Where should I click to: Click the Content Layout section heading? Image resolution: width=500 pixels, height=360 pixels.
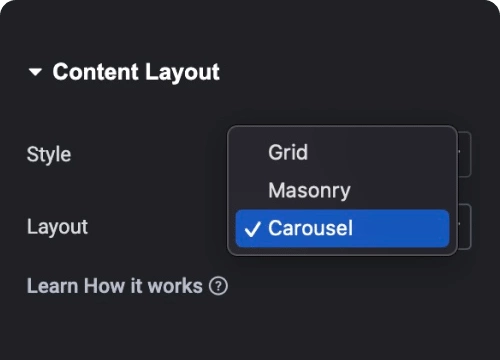pos(136,72)
